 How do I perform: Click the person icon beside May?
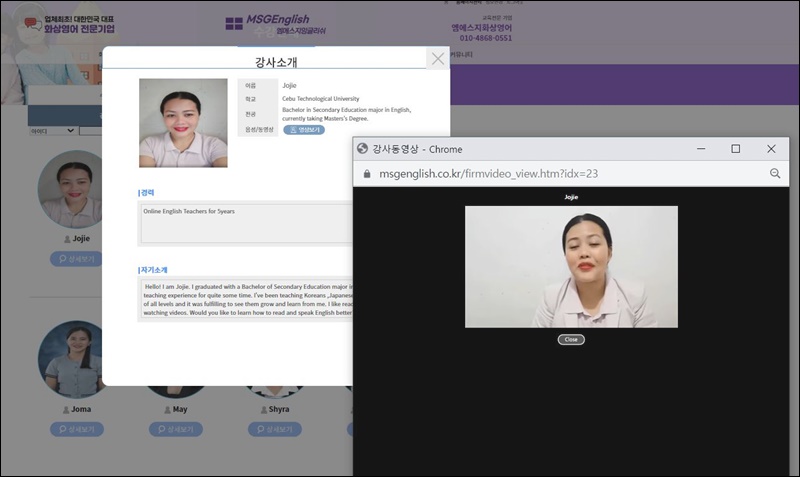167,410
